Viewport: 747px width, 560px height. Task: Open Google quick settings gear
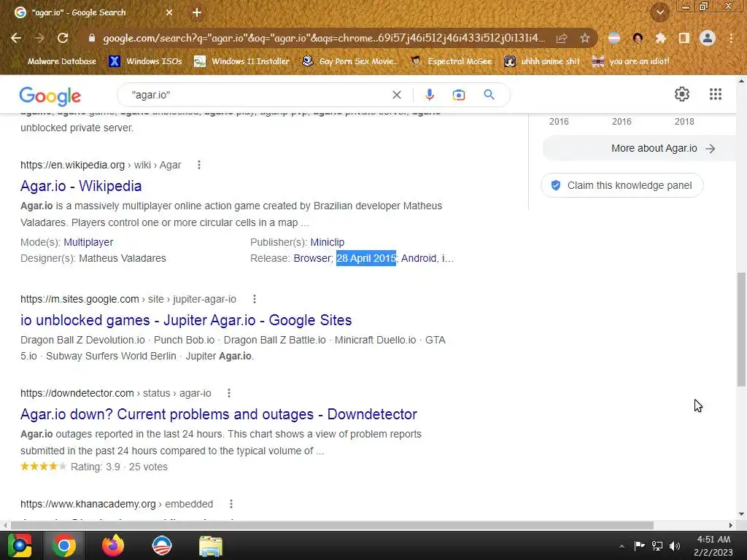[682, 94]
